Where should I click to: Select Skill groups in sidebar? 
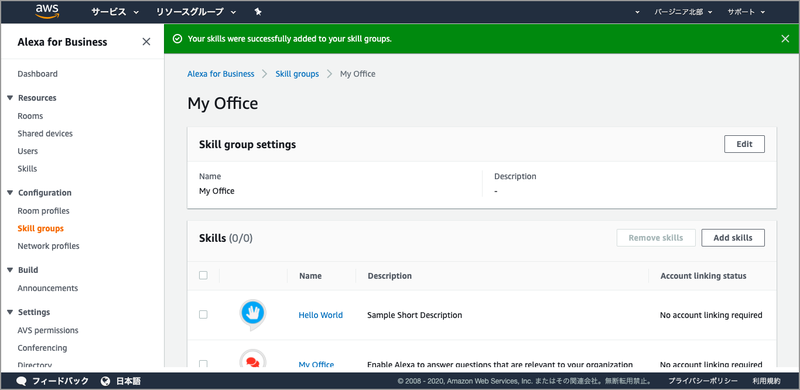(x=40, y=229)
